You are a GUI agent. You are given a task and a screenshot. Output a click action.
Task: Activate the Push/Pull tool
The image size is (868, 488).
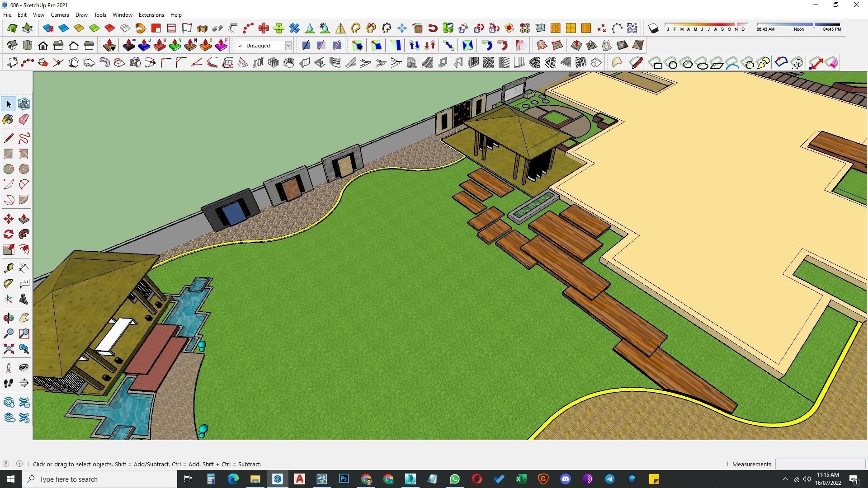pos(24,219)
